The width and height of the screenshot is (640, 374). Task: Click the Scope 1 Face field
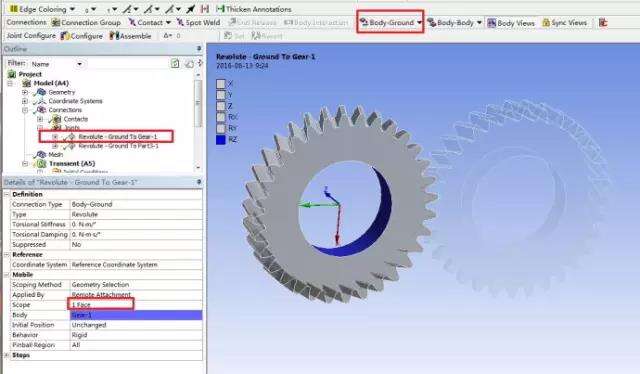click(x=136, y=305)
